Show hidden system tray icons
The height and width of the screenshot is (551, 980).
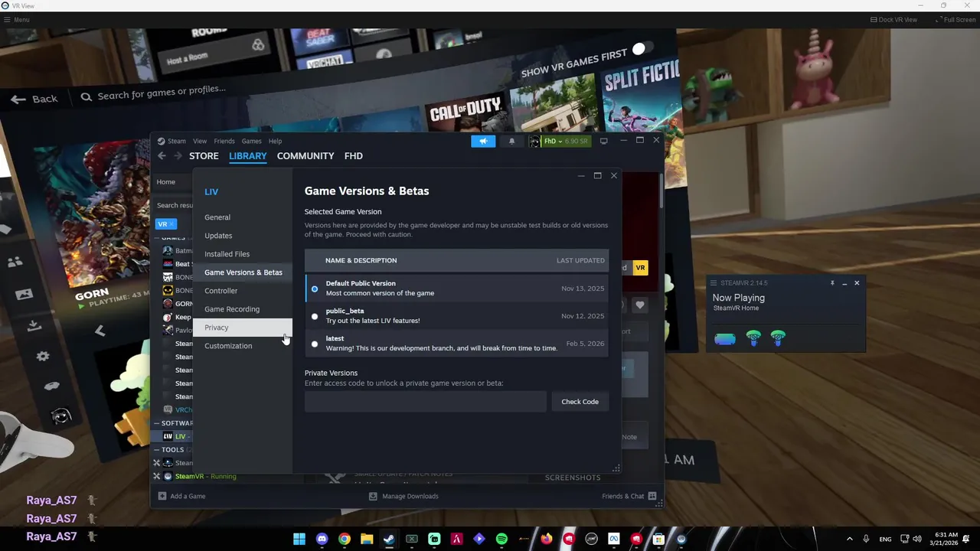coord(849,539)
